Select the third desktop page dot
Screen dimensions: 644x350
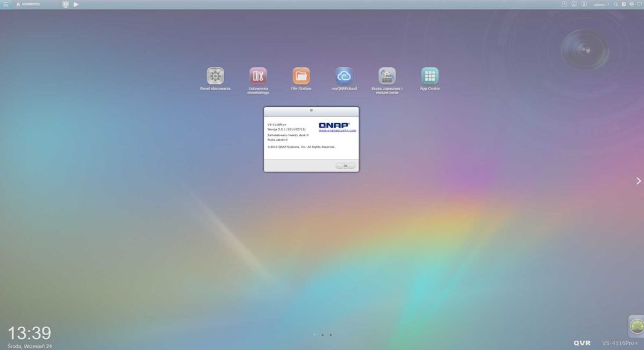pyautogui.click(x=330, y=335)
